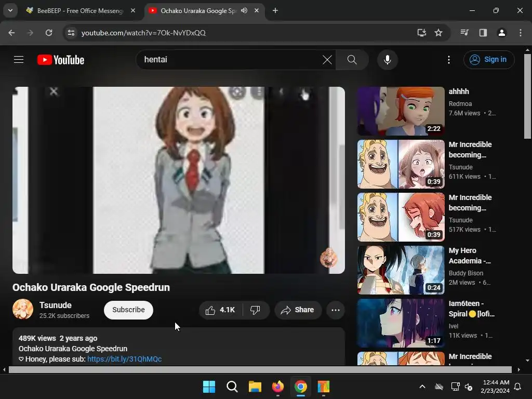The width and height of the screenshot is (532, 399).
Task: Click the 'My Hero Academia -...' title
Action: [x=470, y=256]
